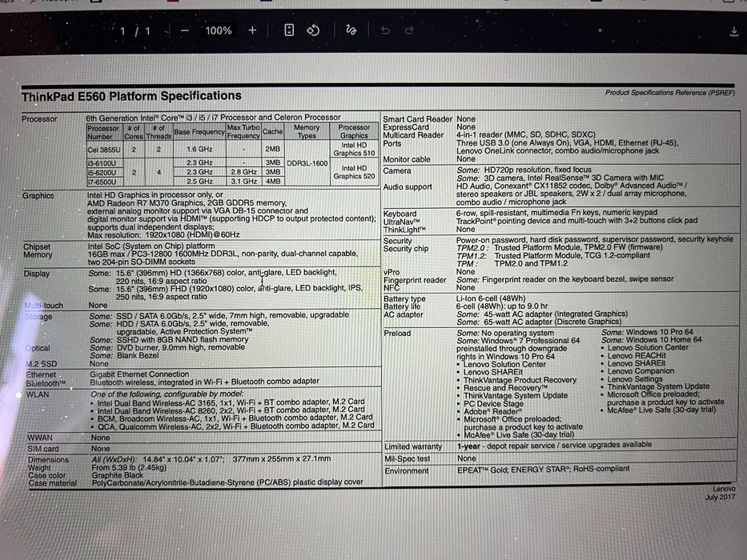747x560 pixels.
Task: Click the Display row label
Action: pyautogui.click(x=37, y=274)
